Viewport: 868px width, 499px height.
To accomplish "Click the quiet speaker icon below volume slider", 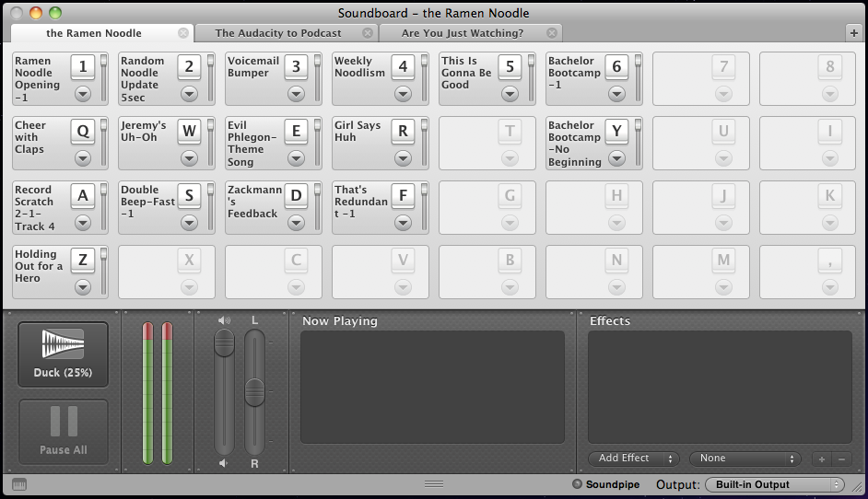I will coord(224,463).
